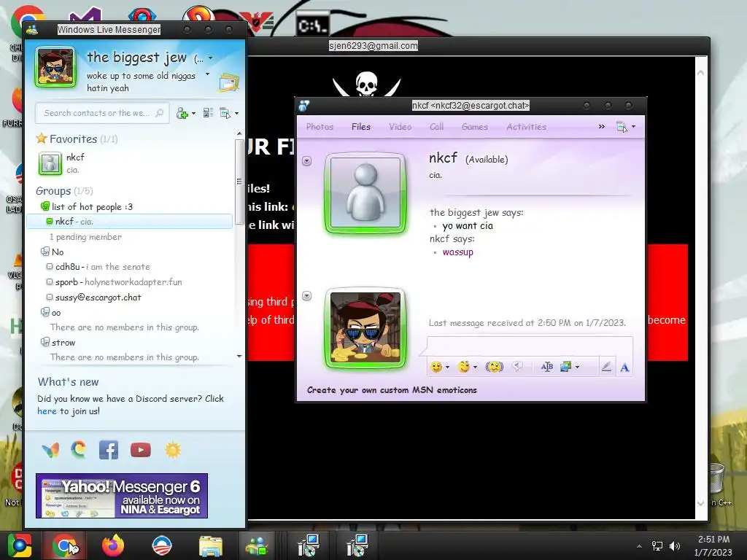The width and height of the screenshot is (747, 560).
Task: Open the smiley emoticon picker in chat
Action: [x=436, y=367]
